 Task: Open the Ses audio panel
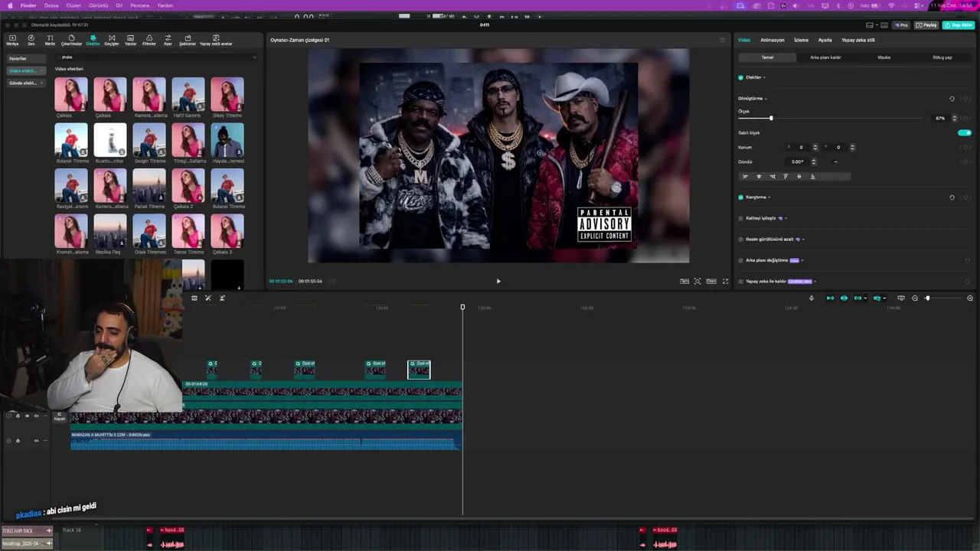click(31, 40)
